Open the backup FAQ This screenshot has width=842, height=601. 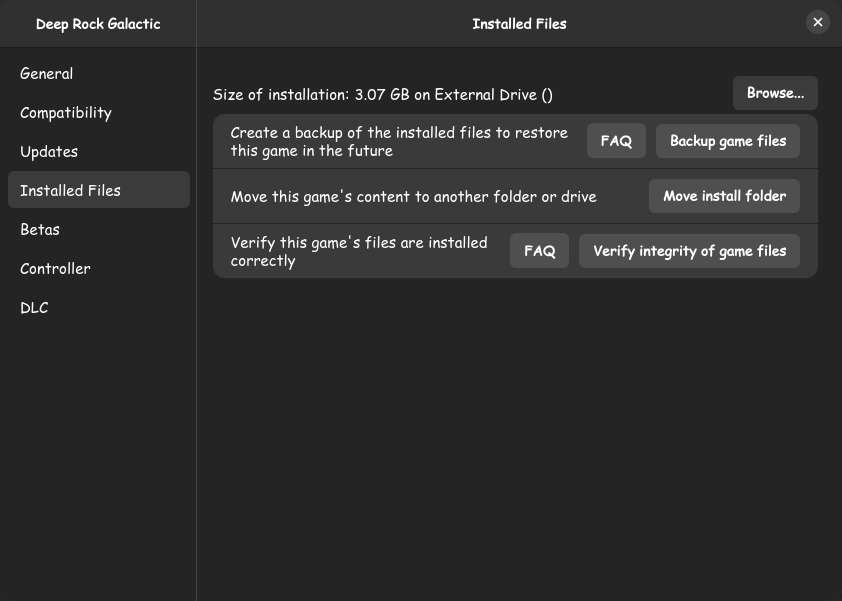coord(616,140)
